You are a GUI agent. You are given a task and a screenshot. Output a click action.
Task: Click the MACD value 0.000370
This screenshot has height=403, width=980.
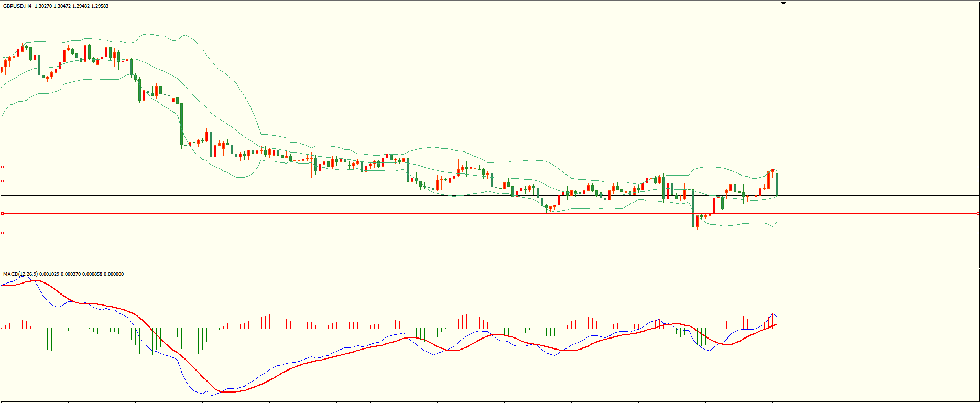71,274
